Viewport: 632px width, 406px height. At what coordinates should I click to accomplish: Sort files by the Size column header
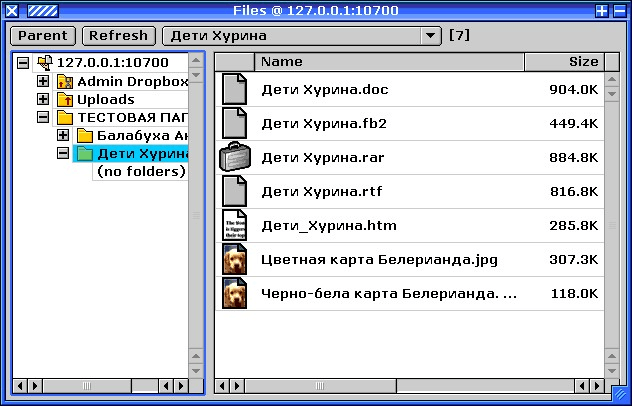click(x=564, y=62)
